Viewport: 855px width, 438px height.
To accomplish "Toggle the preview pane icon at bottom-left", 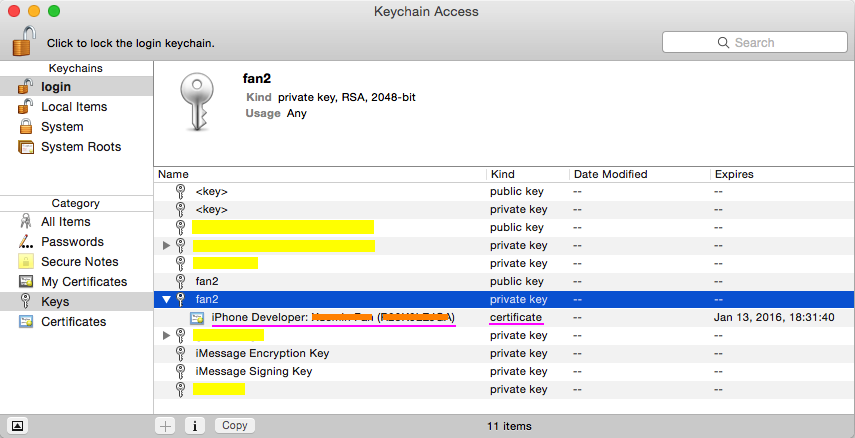I will tap(17, 426).
